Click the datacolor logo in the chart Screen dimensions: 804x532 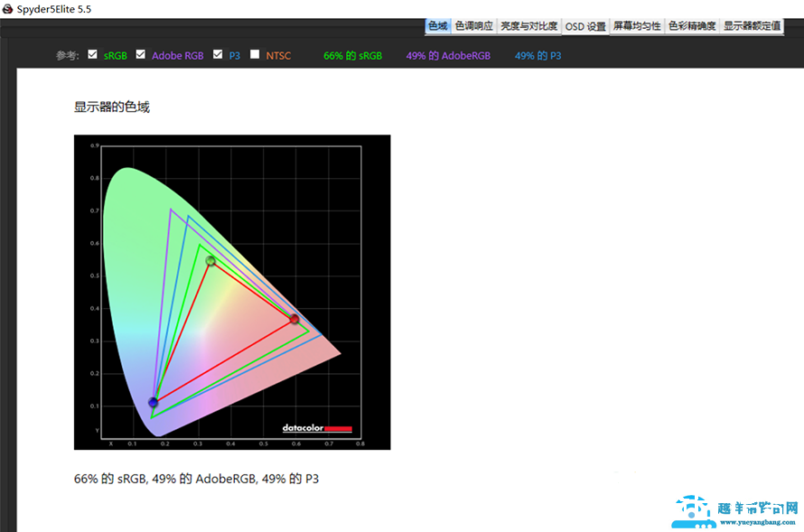[x=317, y=428]
